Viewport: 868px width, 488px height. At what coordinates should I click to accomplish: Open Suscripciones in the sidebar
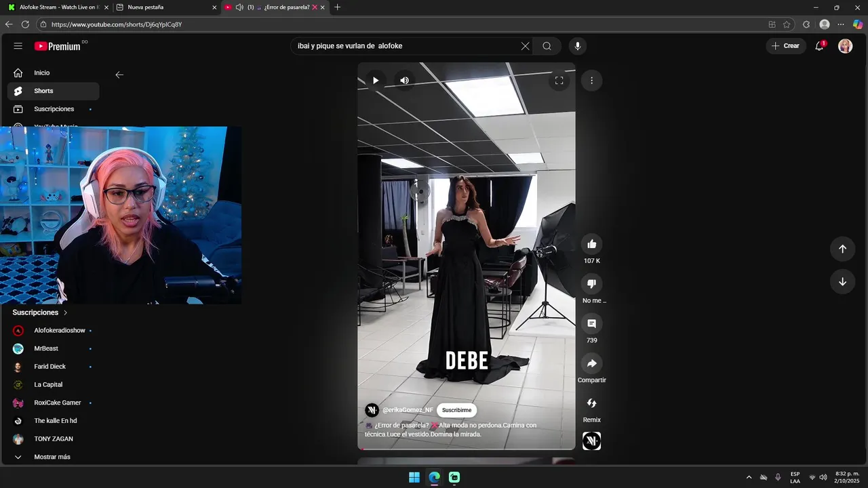pos(53,109)
